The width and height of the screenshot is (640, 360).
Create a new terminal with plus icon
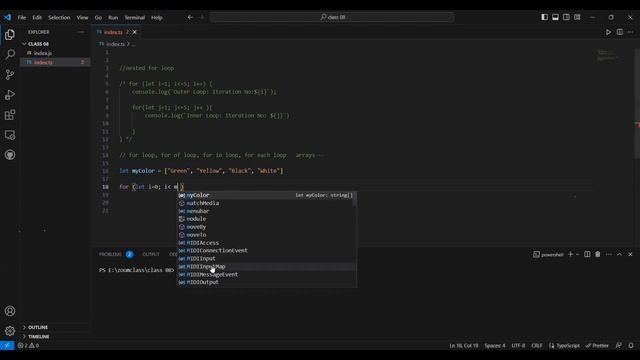[x=571, y=254]
